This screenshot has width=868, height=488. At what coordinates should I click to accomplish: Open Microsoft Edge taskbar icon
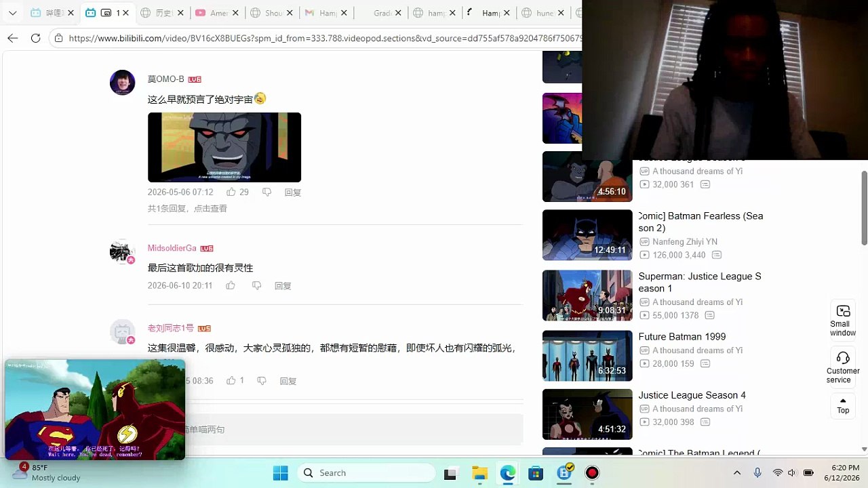[x=508, y=473]
